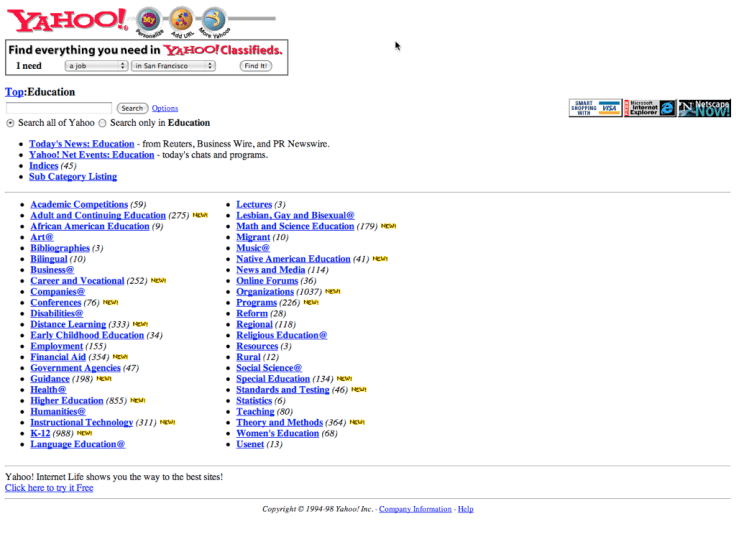Open Special Education category

[273, 379]
